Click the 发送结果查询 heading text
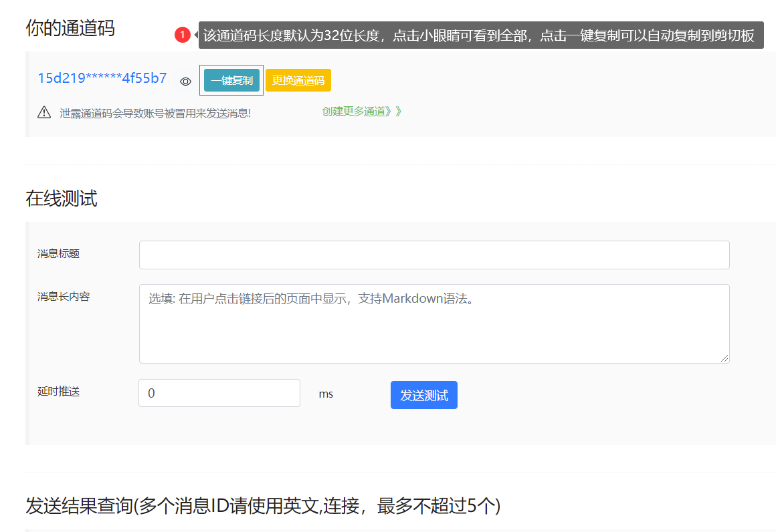 (264, 506)
